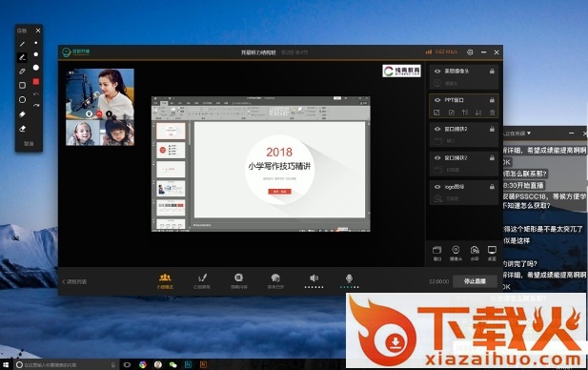Open Photoshop from the taskbar
This screenshot has height=370, width=588.
click(189, 364)
